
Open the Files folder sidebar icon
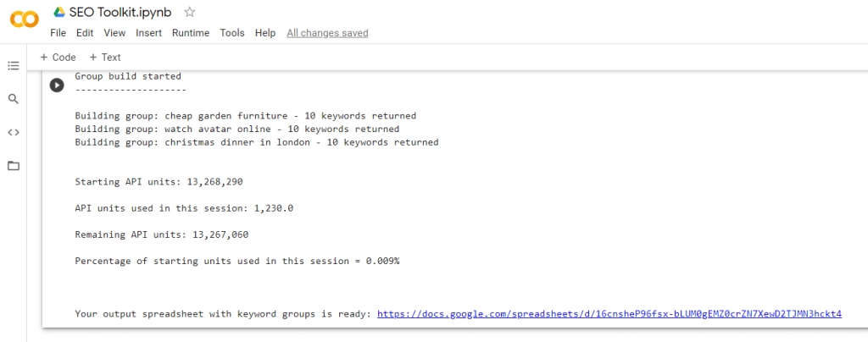click(14, 166)
